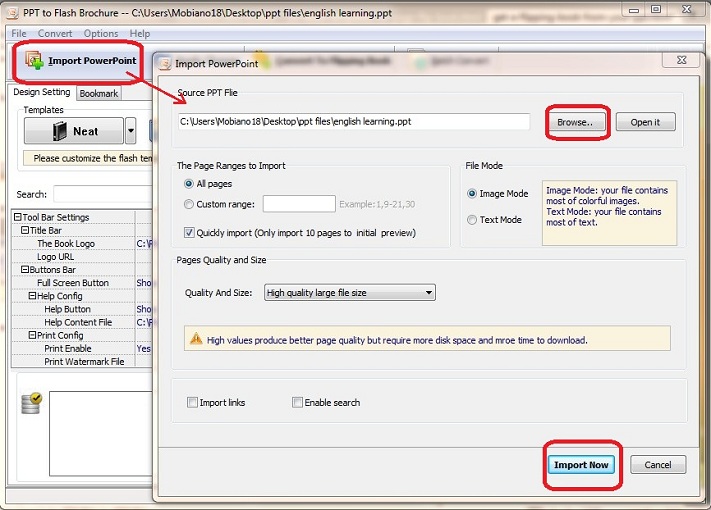Click the Import PowerPoint toolbar icon

click(34, 60)
